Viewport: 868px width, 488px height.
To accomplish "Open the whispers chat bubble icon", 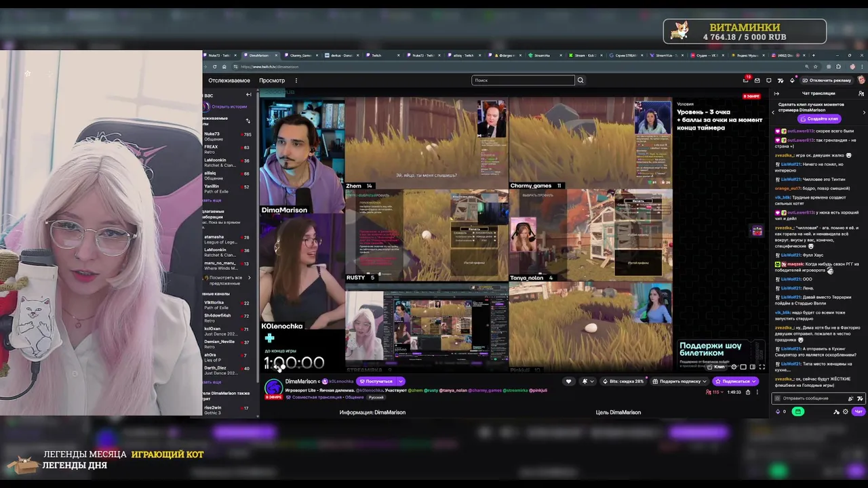I will point(768,80).
